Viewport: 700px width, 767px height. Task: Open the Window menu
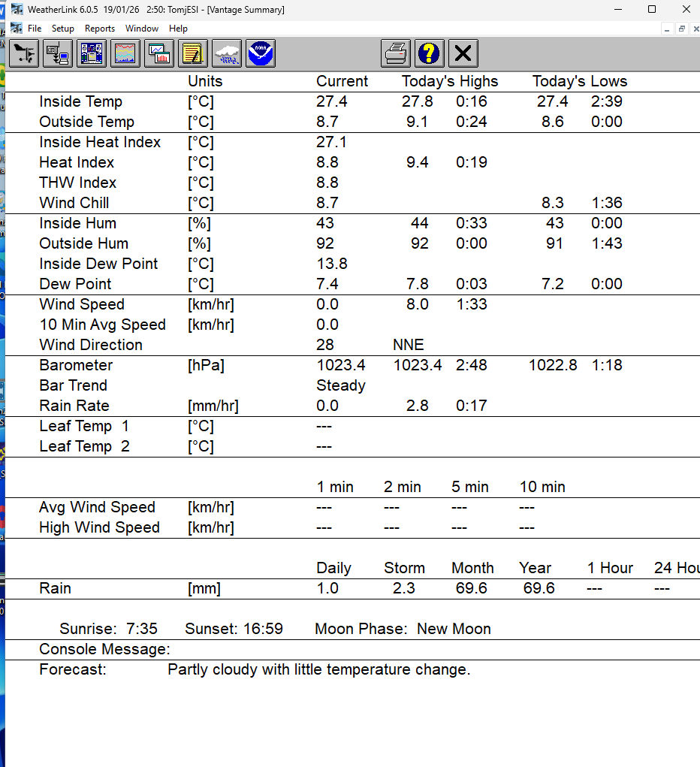pyautogui.click(x=142, y=29)
